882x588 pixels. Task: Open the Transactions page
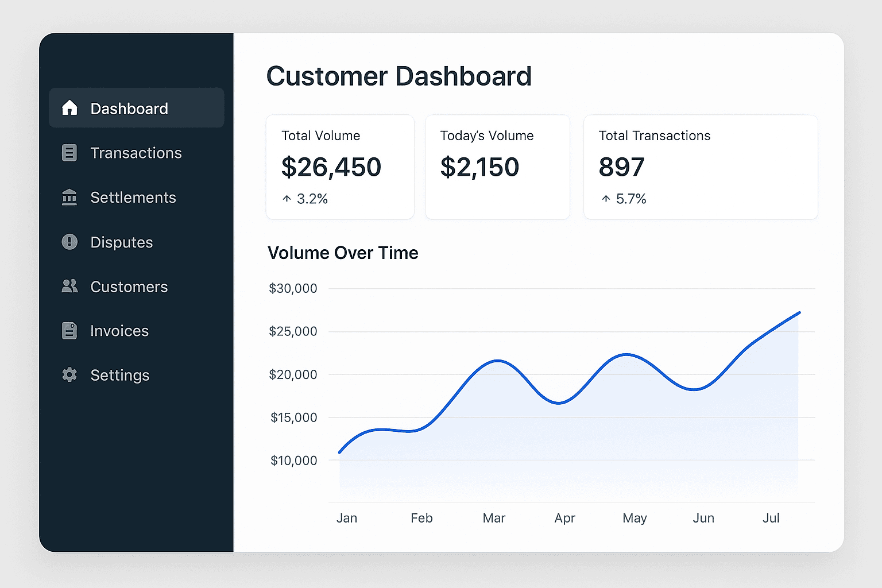click(136, 152)
